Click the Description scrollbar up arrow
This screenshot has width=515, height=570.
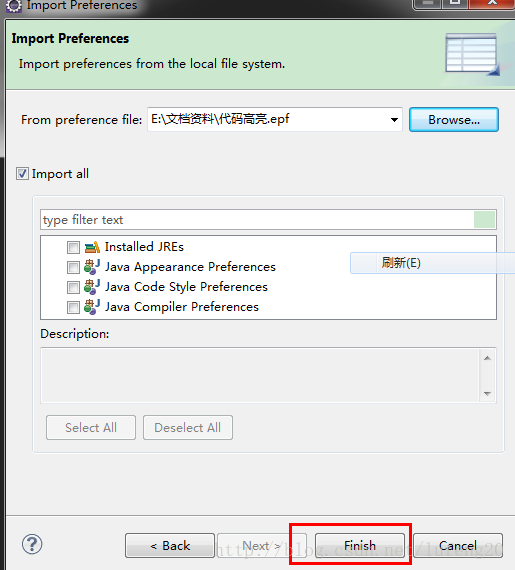click(487, 358)
